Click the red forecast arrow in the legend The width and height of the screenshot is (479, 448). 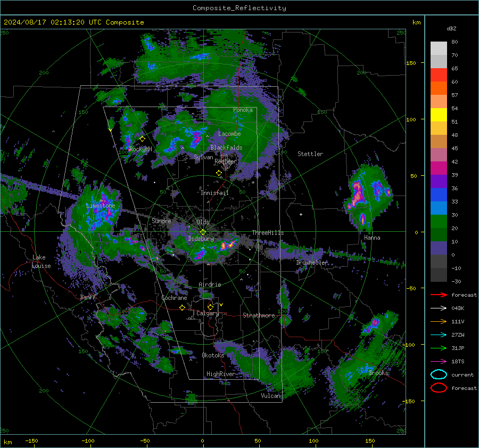[439, 295]
